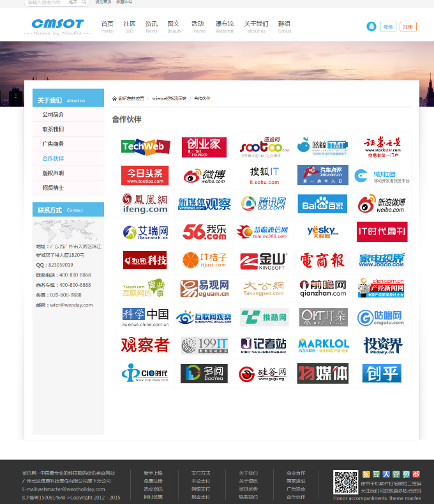Click the footer QR code image
The height and width of the screenshot is (504, 434).
pyautogui.click(x=346, y=482)
